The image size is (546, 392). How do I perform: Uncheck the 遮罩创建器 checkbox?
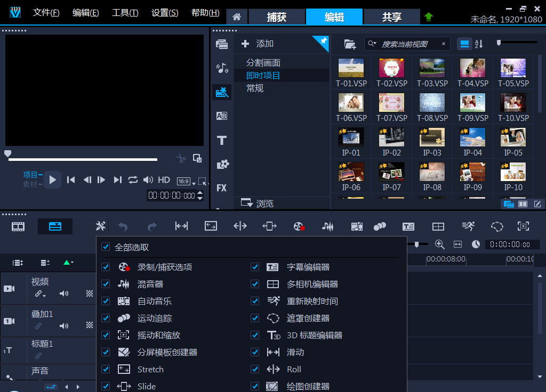coord(255,318)
